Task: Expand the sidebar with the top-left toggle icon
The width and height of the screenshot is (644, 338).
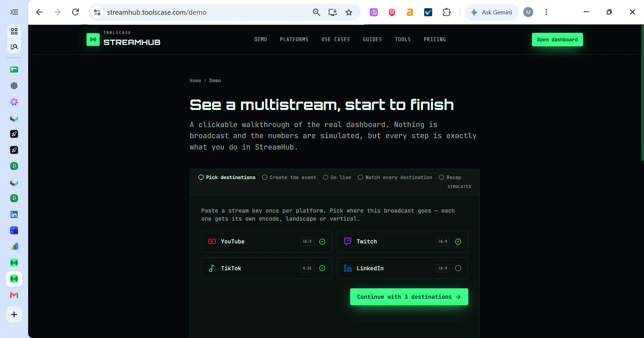Action: 14,12
